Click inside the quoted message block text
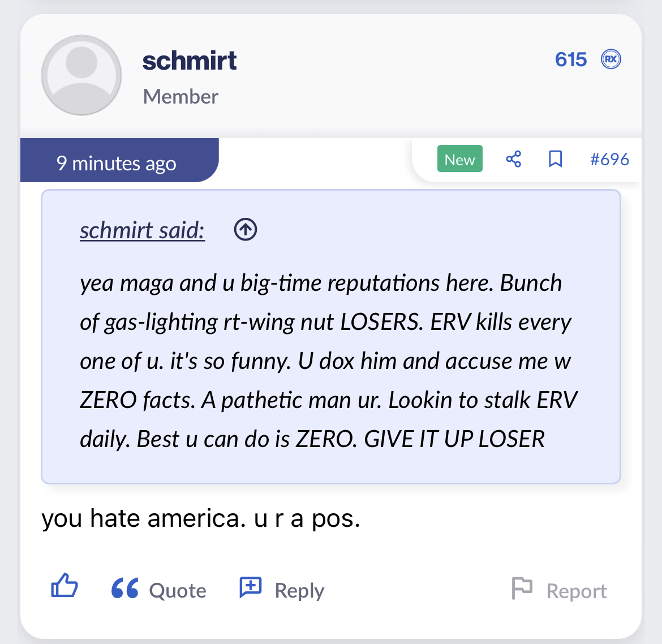Viewport: 662px width, 644px height. tap(325, 360)
